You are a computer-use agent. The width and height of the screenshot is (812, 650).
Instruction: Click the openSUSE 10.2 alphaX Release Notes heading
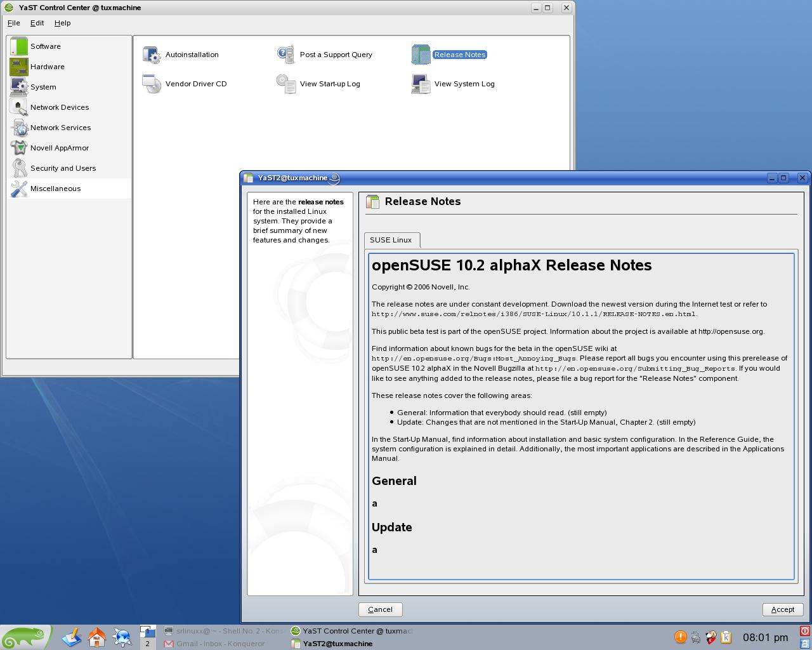point(511,265)
